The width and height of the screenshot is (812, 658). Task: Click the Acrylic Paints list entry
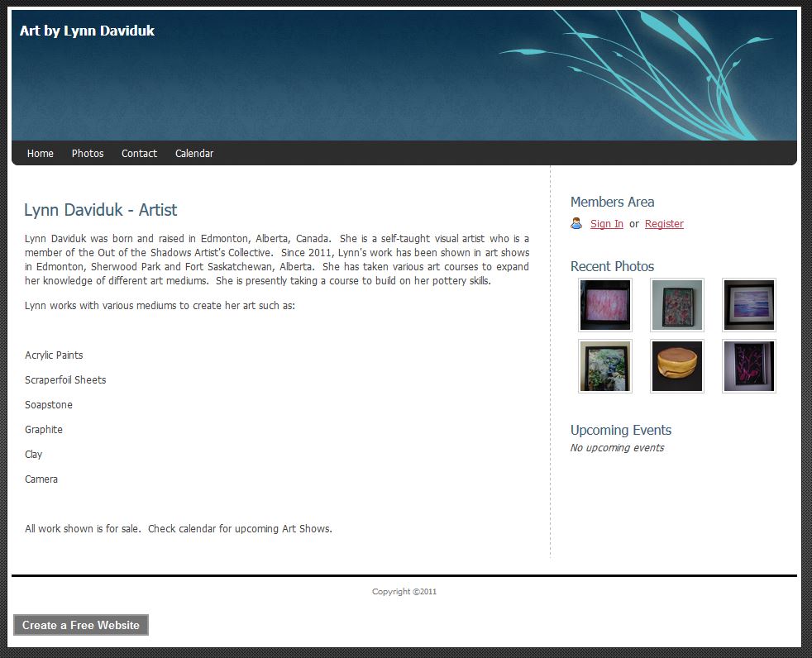click(54, 355)
